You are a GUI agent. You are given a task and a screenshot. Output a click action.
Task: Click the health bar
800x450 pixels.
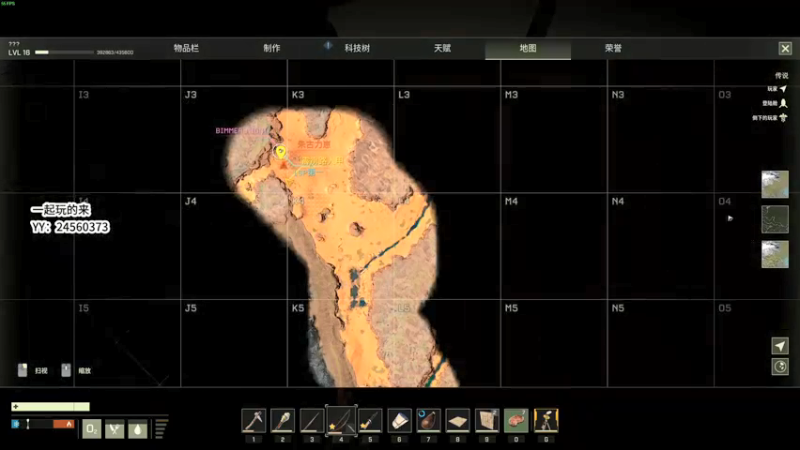51,407
